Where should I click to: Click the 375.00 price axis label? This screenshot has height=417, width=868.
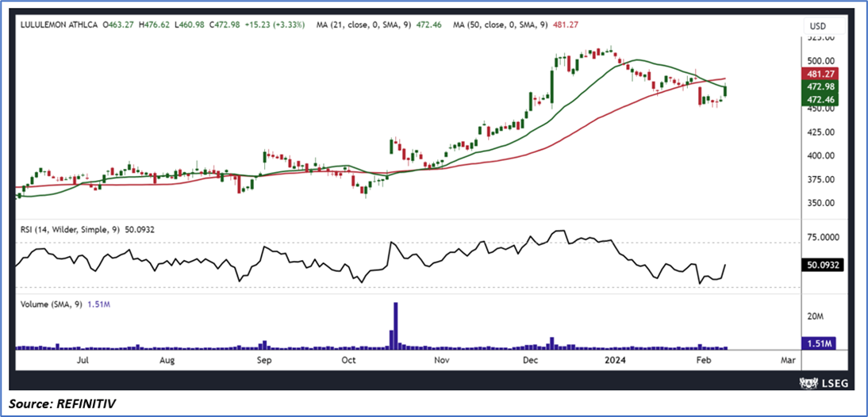click(x=820, y=180)
